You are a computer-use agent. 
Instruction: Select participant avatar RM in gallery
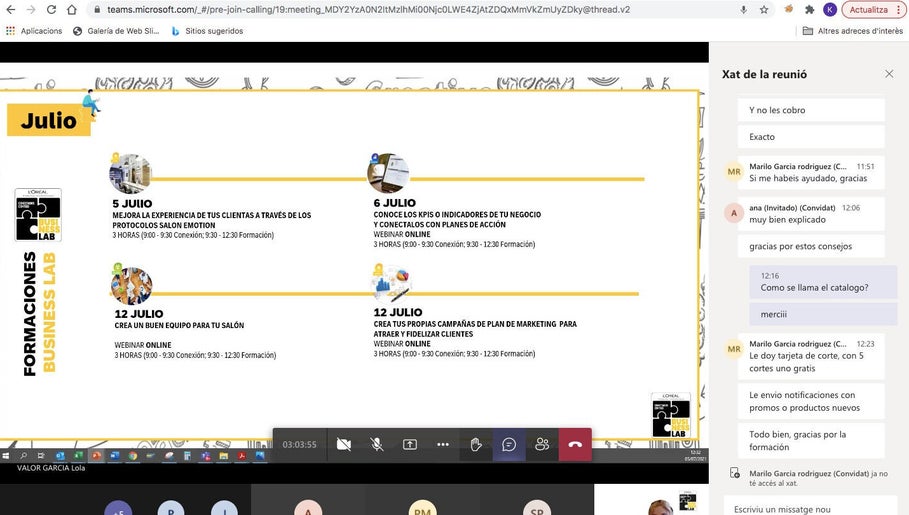coord(423,507)
